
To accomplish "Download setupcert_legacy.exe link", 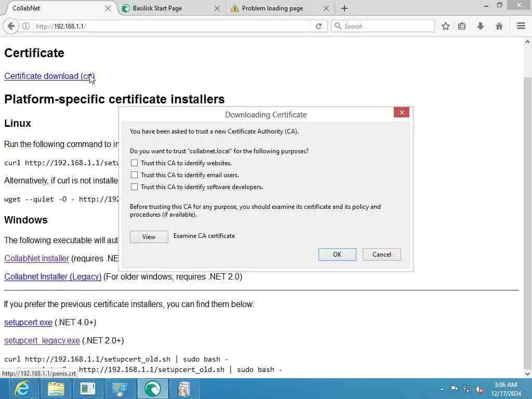I will (x=42, y=341).
